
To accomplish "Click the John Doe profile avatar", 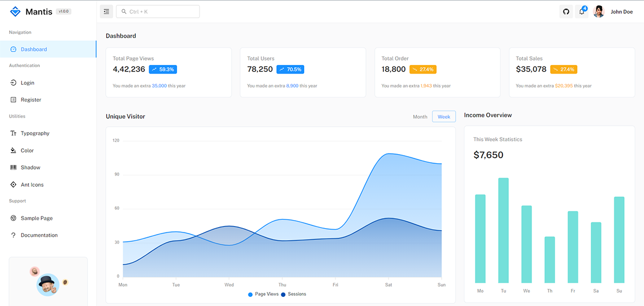I will [x=599, y=11].
